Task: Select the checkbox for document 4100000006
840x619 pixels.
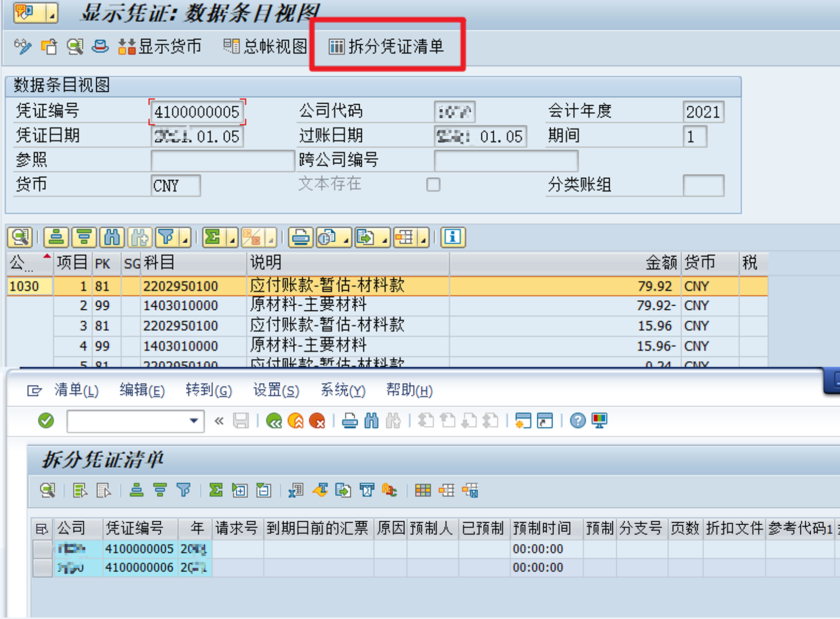Action: (x=42, y=567)
